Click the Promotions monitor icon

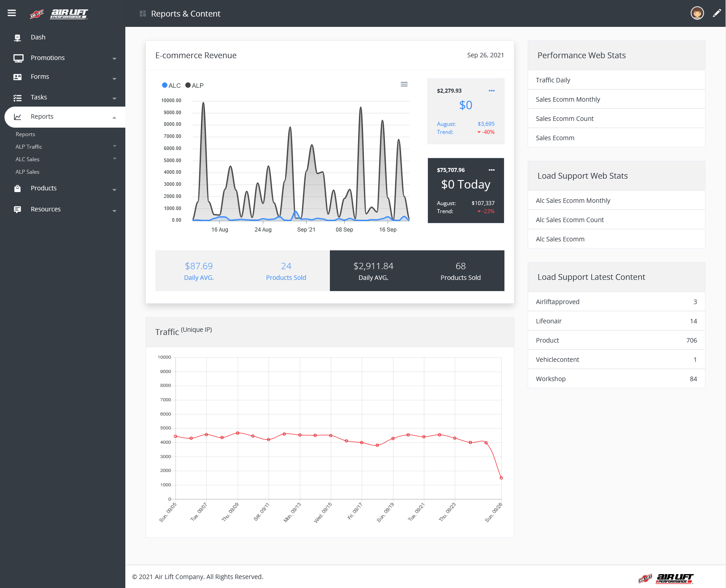18,58
